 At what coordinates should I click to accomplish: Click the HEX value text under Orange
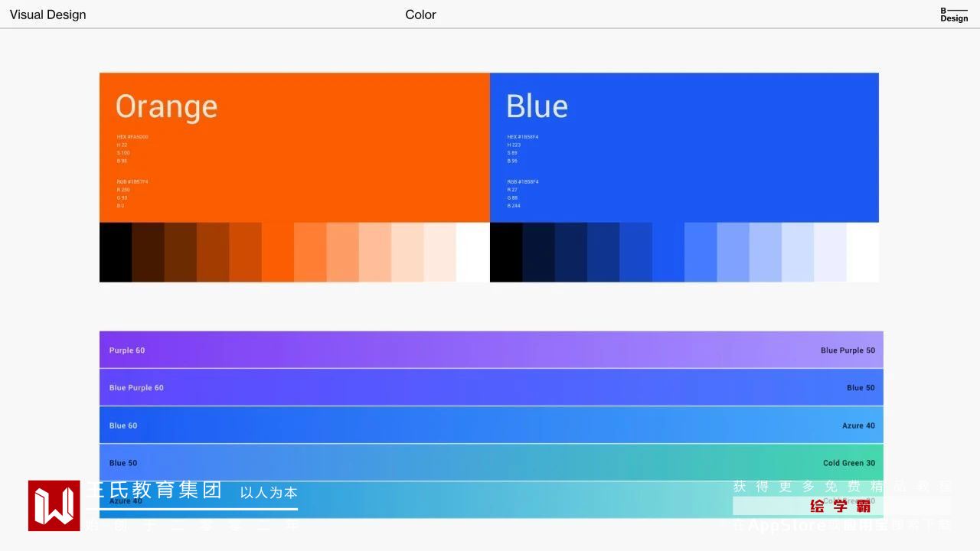coord(132,137)
